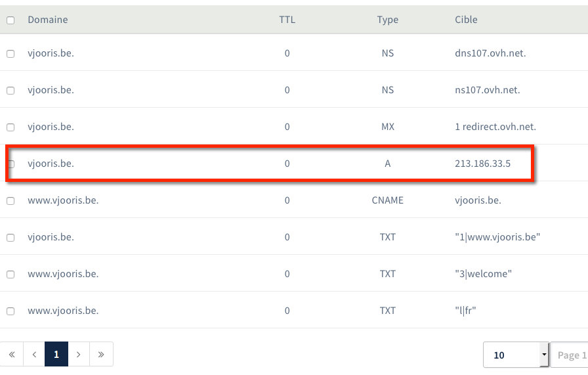
Task: Check the "1|www.vjooris.be" TXT record checkbox
Action: click(10, 238)
